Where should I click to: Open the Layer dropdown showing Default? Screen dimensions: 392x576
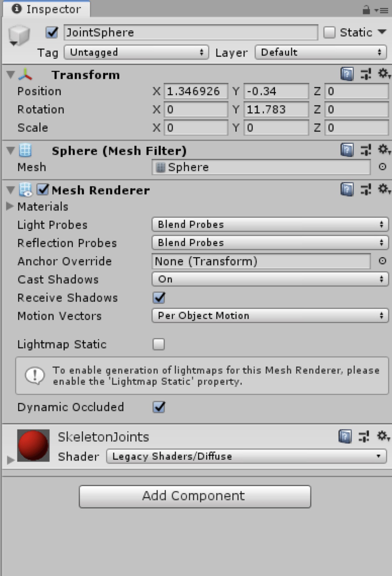click(321, 52)
